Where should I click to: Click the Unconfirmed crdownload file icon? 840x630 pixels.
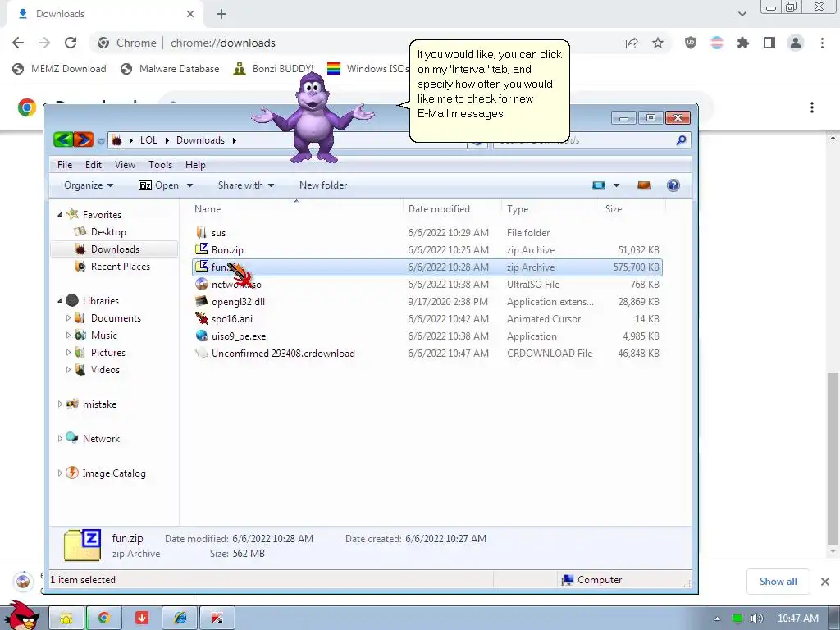pyautogui.click(x=202, y=353)
